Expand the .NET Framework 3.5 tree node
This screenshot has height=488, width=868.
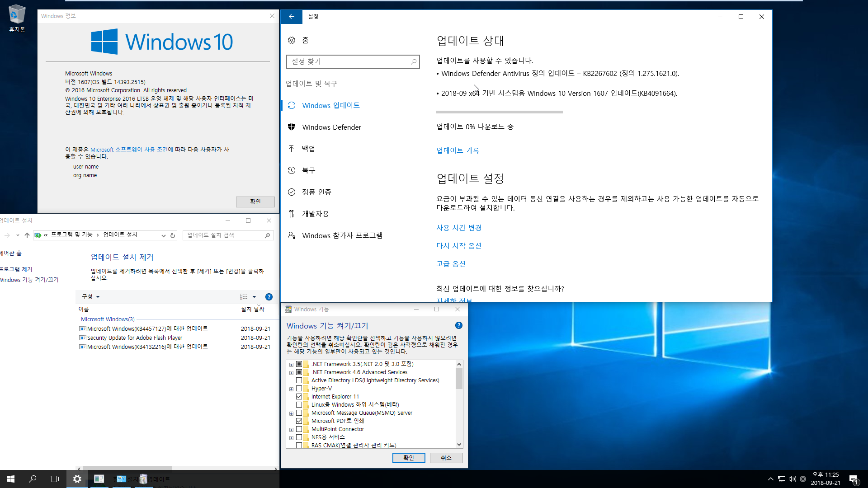click(291, 365)
